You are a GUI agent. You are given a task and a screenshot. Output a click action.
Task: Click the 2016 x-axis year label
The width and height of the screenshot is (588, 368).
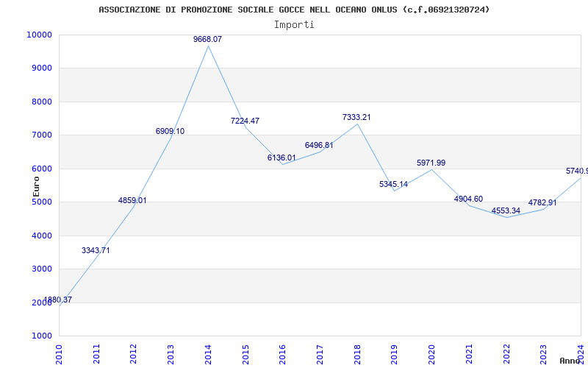click(282, 354)
